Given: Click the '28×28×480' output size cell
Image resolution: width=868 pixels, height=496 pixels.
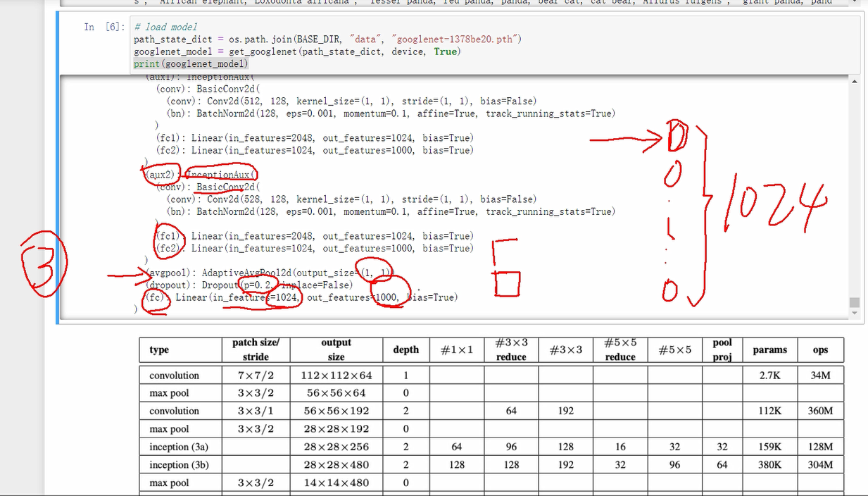Looking at the screenshot, I should tap(336, 465).
